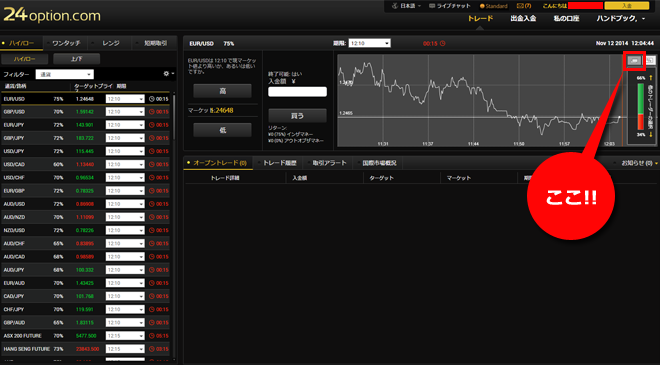Click the 買う buy button
Screen dimensions: 660x365
click(298, 115)
